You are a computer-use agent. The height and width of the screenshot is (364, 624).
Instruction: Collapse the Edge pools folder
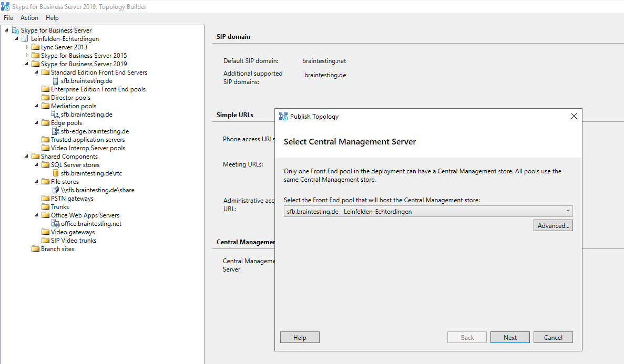pyautogui.click(x=37, y=123)
